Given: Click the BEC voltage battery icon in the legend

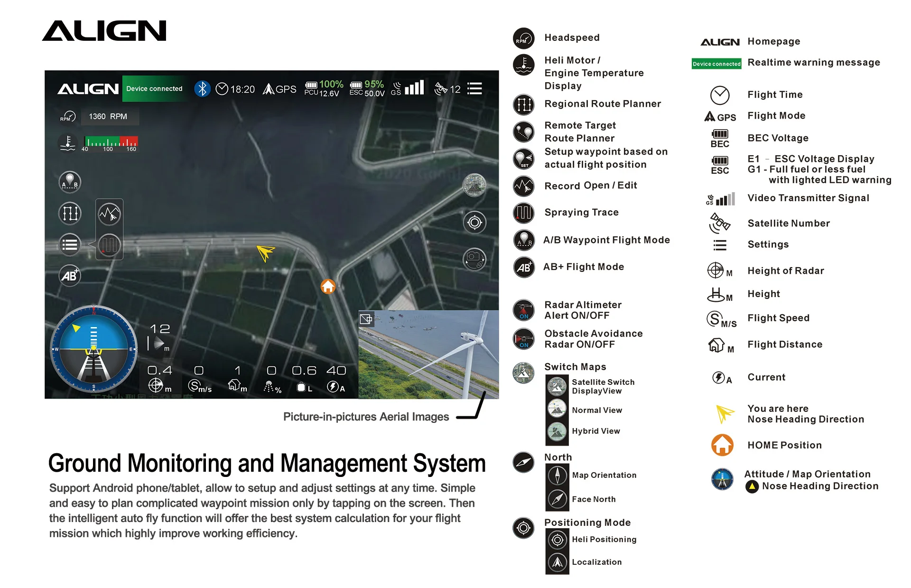Looking at the screenshot, I should point(720,139).
